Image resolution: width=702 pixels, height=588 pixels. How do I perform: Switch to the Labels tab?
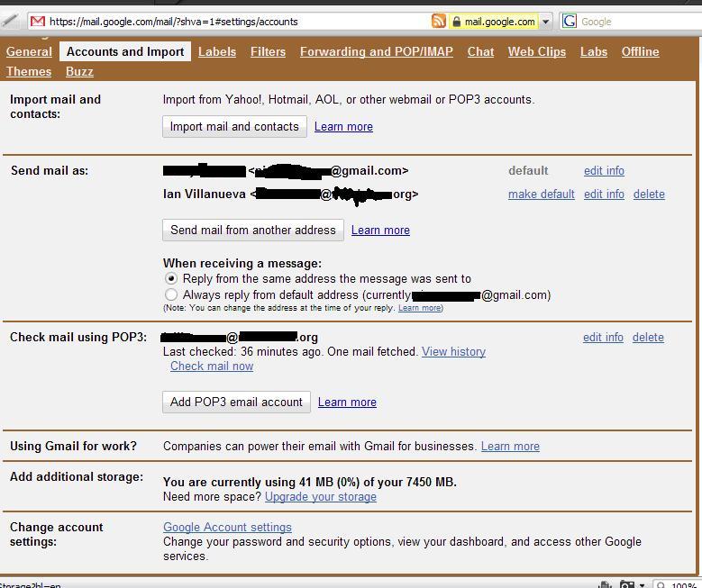pyautogui.click(x=217, y=51)
